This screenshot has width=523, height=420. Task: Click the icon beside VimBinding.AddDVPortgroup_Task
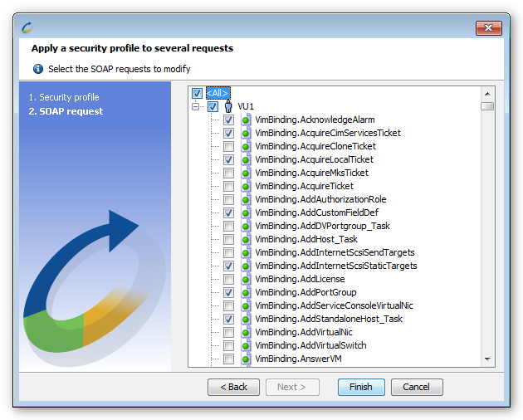click(246, 226)
